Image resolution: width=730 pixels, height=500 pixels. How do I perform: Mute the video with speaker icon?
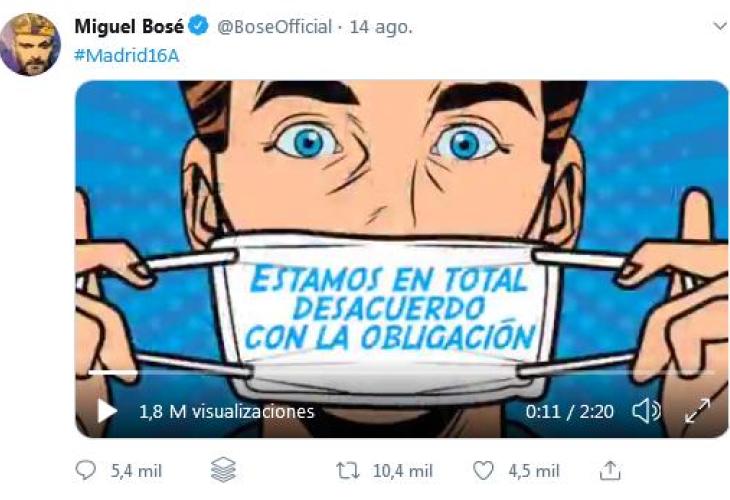(x=647, y=412)
